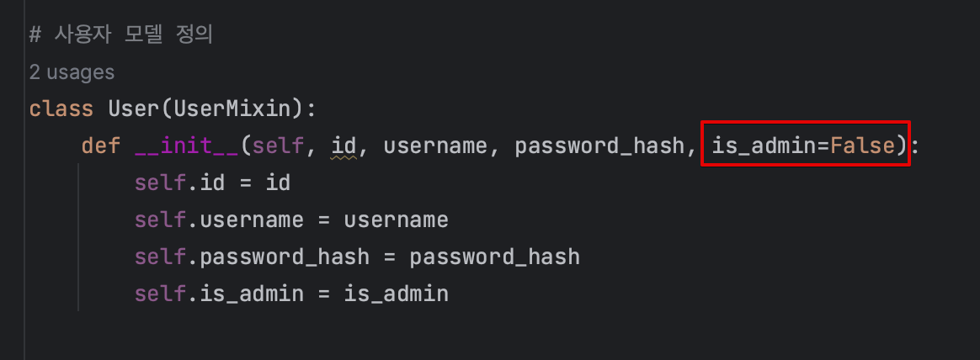Click the underlined id parameter in signature
Viewport: 980px width, 360px height.
(x=344, y=146)
